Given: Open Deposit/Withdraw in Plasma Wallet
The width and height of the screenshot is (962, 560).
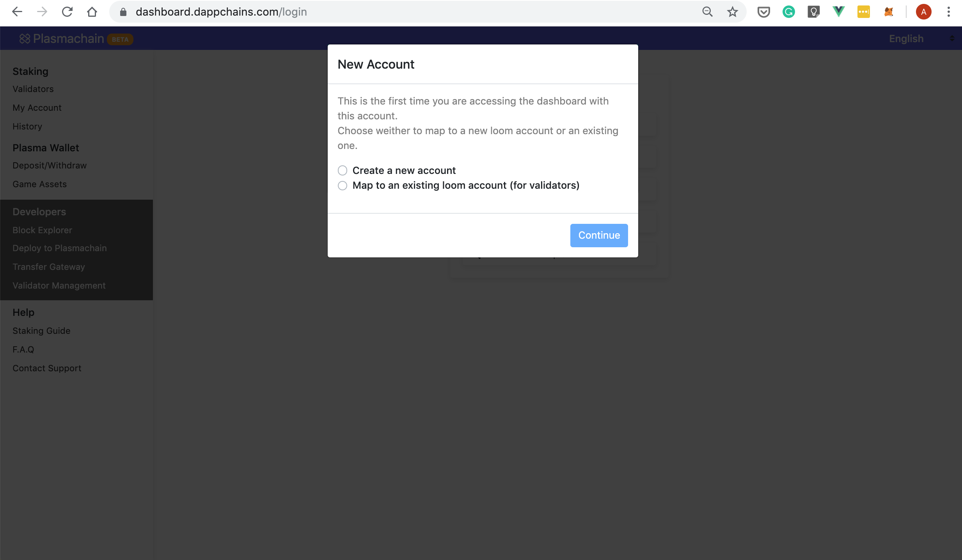Looking at the screenshot, I should coord(50,165).
